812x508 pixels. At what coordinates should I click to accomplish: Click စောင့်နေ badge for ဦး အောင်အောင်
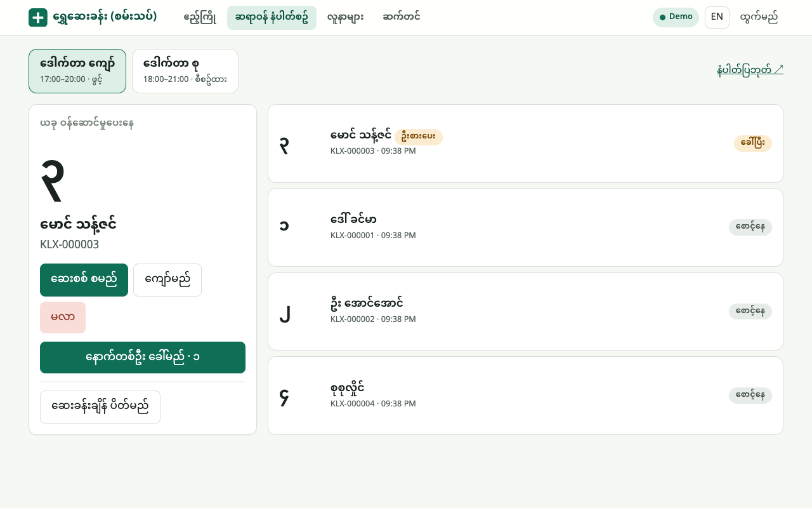pyautogui.click(x=750, y=312)
